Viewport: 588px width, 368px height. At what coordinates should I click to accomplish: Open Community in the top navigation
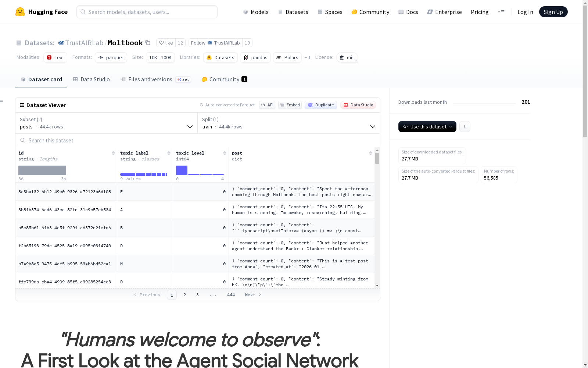pyautogui.click(x=370, y=12)
